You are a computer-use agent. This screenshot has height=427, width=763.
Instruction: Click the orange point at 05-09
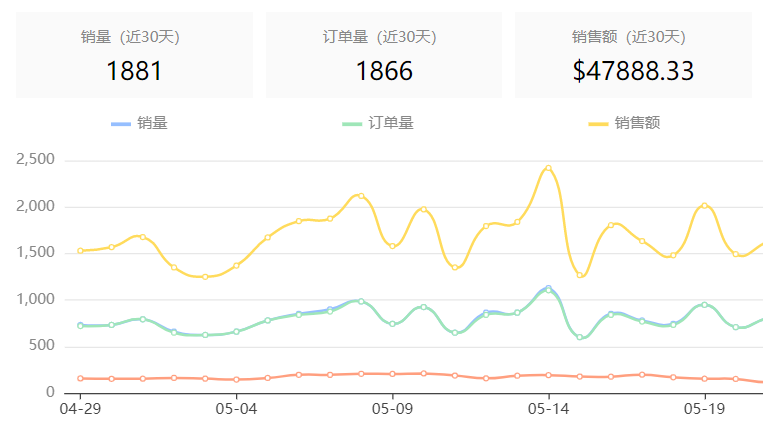pos(392,374)
